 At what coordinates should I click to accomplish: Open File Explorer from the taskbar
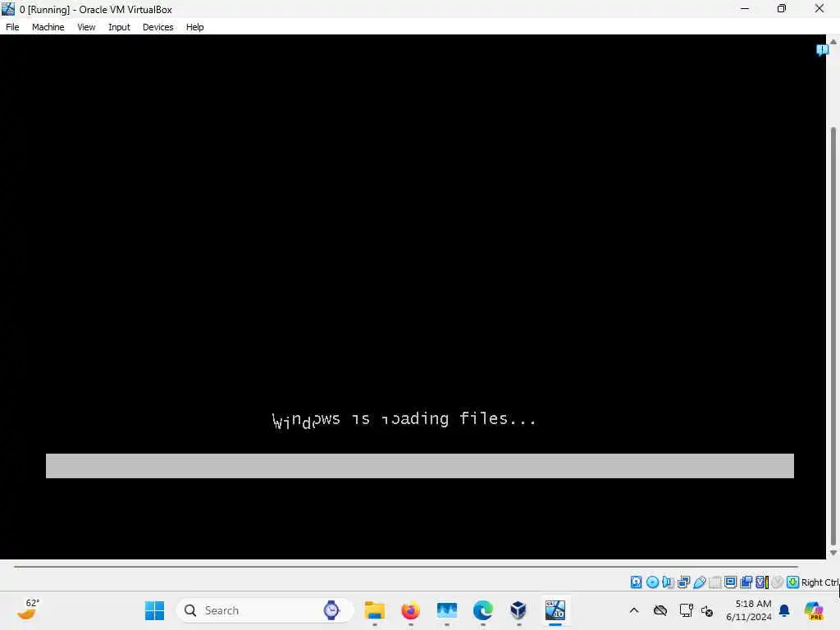coord(374,610)
